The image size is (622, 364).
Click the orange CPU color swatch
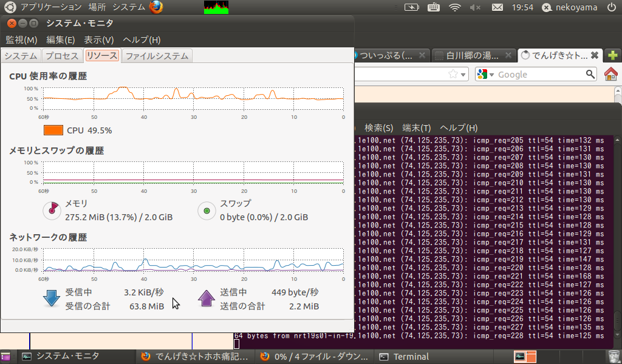pos(53,130)
